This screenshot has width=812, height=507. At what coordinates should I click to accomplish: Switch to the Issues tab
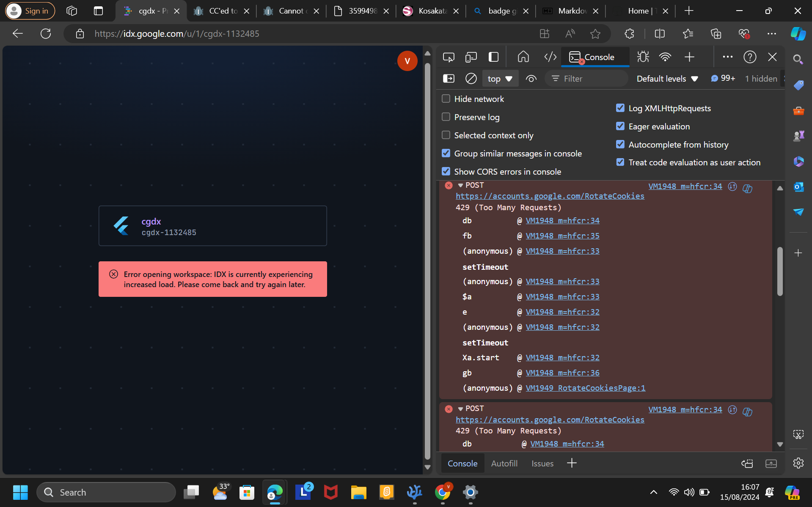tap(542, 463)
